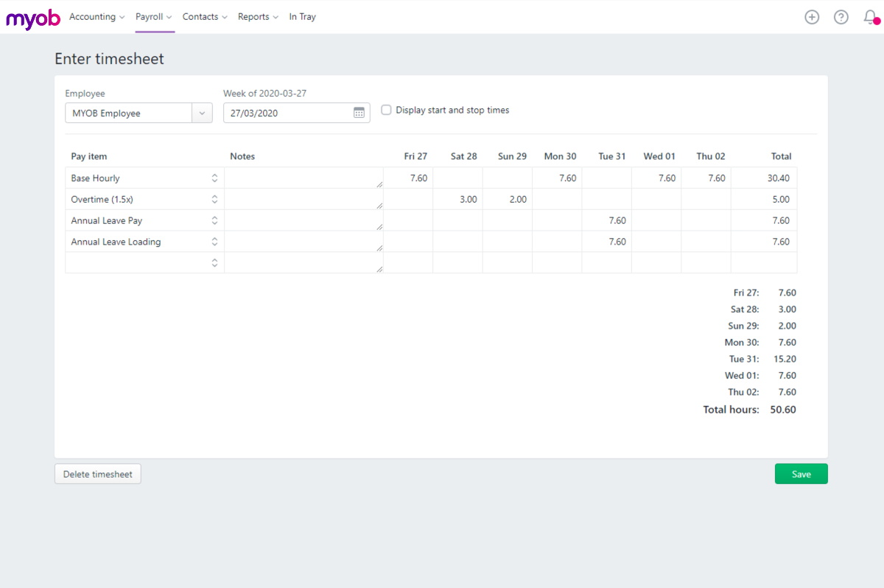This screenshot has height=588, width=884.
Task: Expand the Employee dropdown arrow
Action: point(202,113)
